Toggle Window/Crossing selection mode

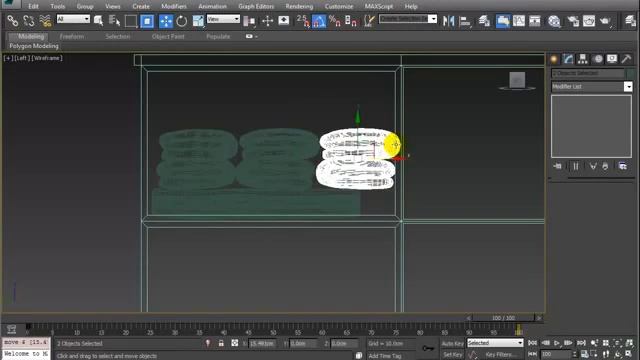(x=147, y=21)
